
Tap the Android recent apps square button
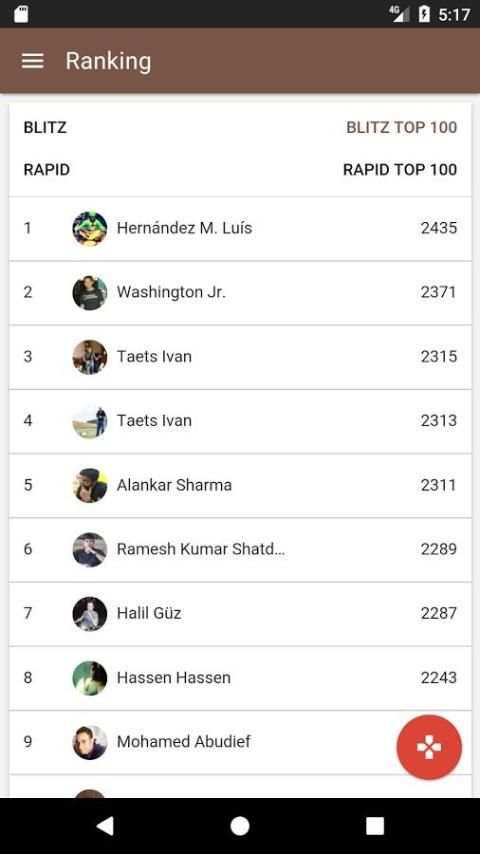pos(375,826)
